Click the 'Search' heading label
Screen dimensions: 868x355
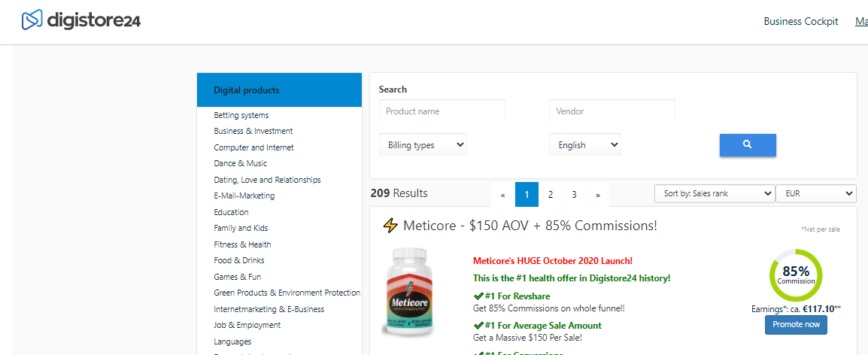(393, 90)
